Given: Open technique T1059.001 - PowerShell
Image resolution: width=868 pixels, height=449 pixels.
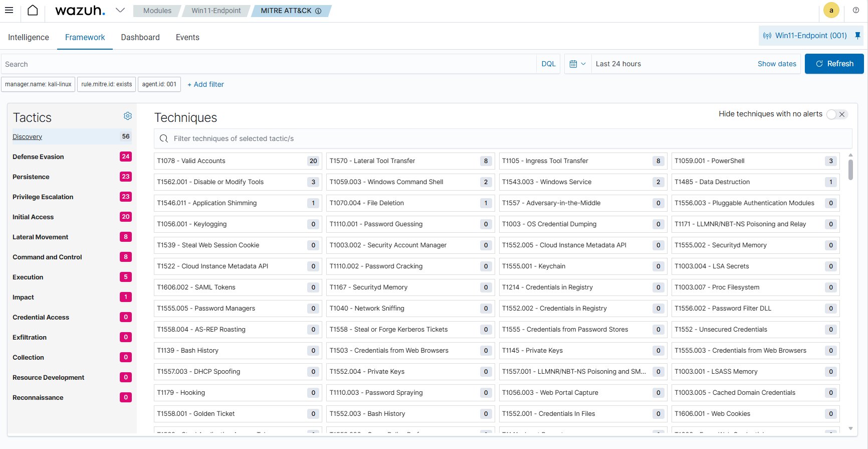Looking at the screenshot, I should click(756, 161).
